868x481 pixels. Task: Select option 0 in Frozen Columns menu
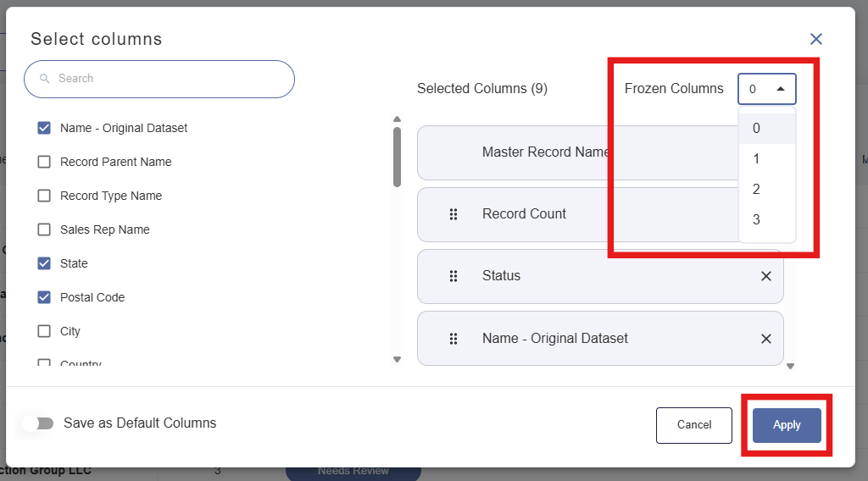767,128
